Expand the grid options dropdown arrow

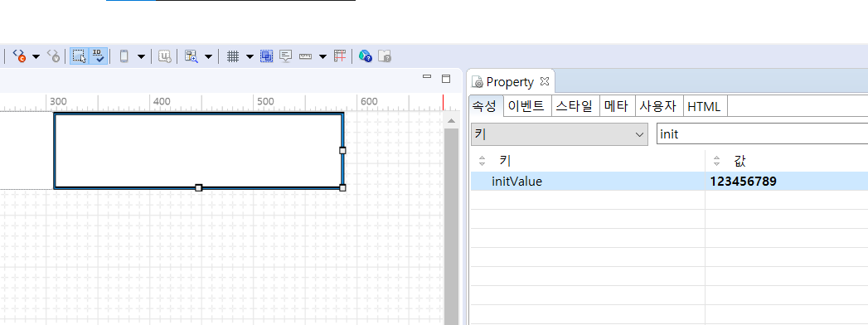point(250,56)
